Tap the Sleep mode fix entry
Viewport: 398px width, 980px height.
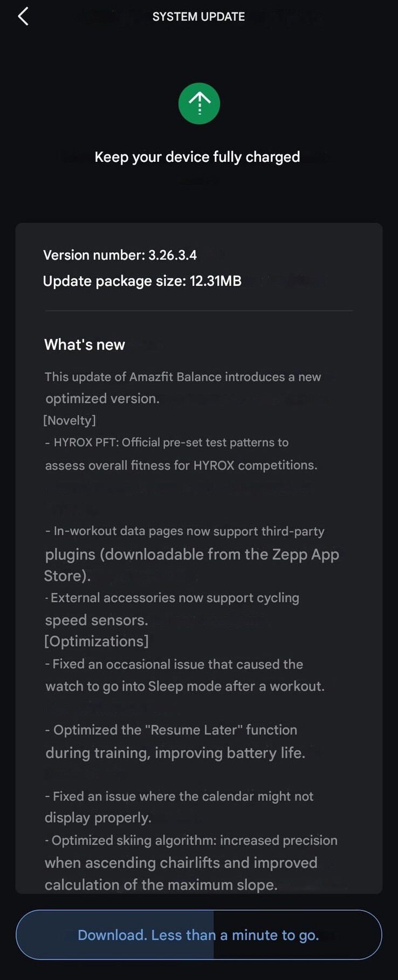click(x=184, y=675)
